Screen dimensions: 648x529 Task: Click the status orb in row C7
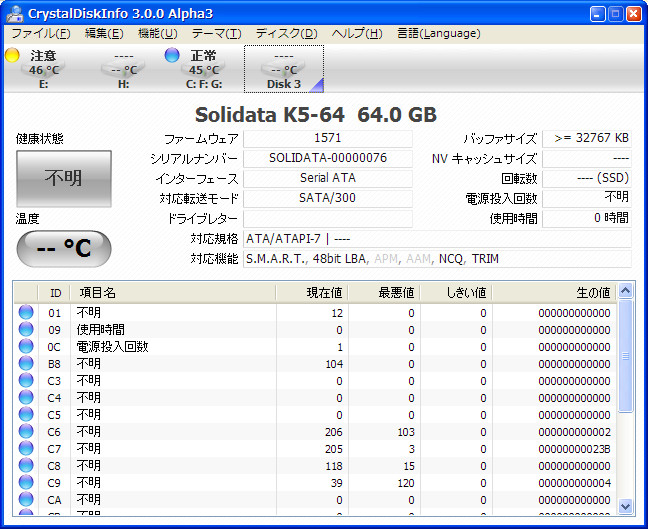(26, 448)
